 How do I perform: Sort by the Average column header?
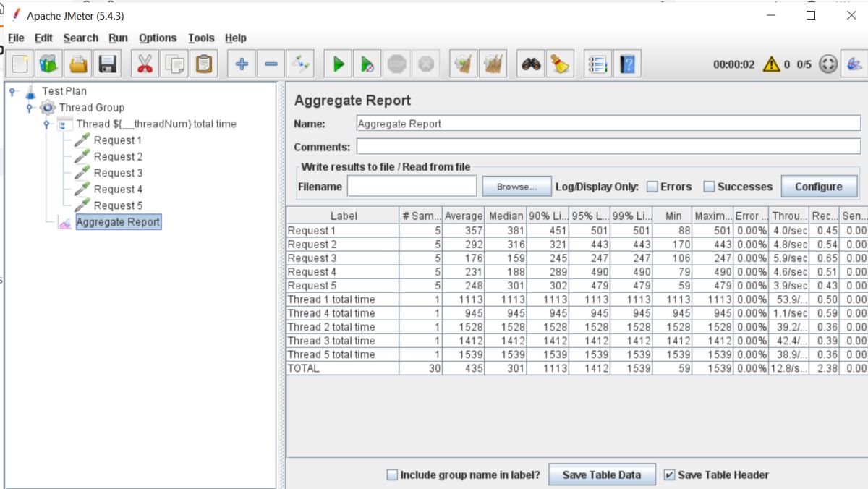pyautogui.click(x=463, y=216)
